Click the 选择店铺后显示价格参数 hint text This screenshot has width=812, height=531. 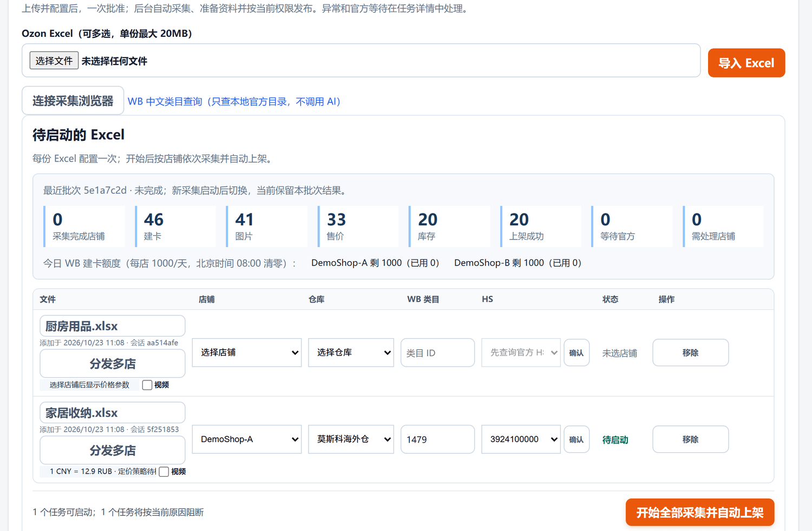[89, 385]
